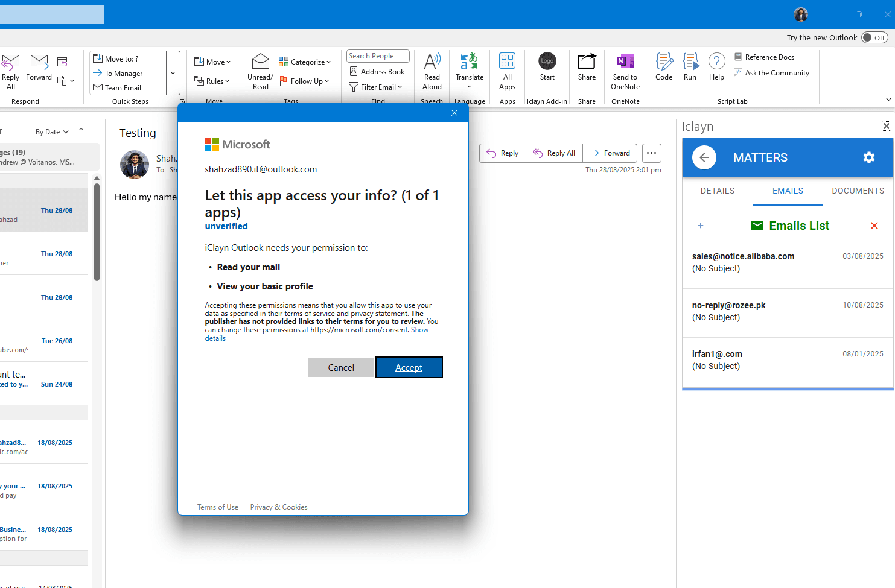Switch to the DOCUMENTS tab
The image size is (895, 588).
[x=858, y=191]
